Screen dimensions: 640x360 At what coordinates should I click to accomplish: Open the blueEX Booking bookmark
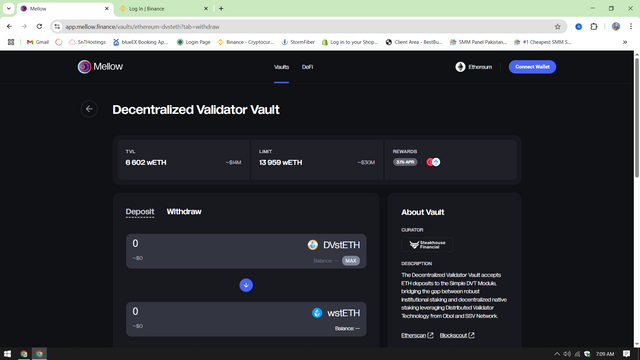pos(140,42)
